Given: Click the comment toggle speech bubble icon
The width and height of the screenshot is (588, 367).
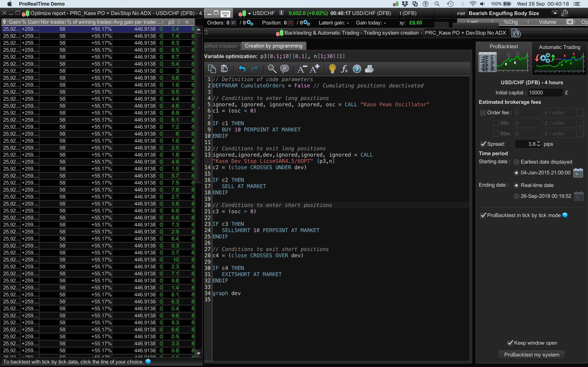Looking at the screenshot, I should [x=284, y=69].
